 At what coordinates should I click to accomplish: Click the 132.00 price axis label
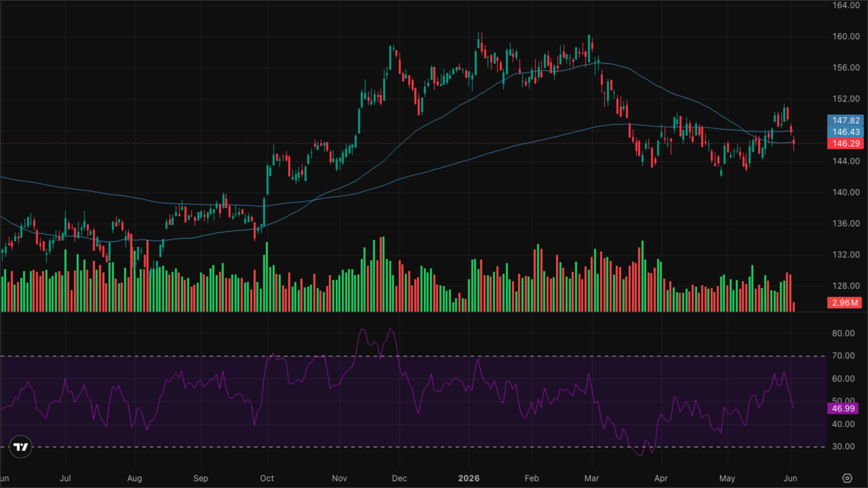[846, 255]
